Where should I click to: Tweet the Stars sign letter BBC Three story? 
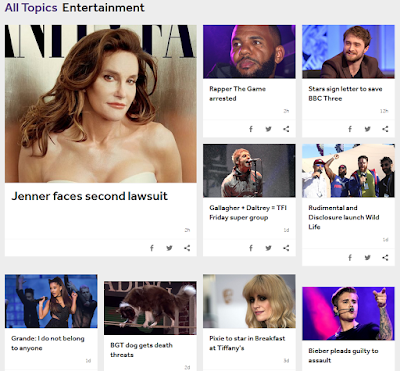[367, 129]
